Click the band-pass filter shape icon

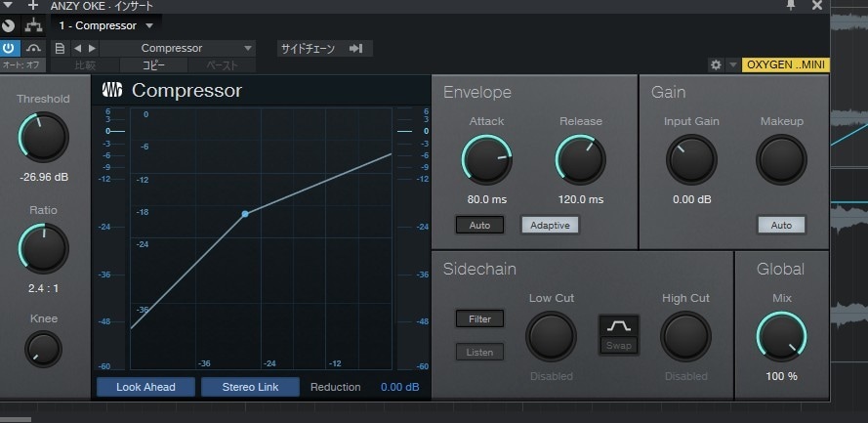tap(618, 325)
